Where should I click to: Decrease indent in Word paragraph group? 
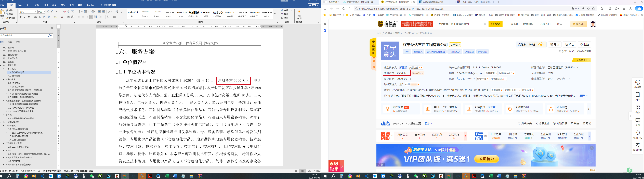[100, 12]
